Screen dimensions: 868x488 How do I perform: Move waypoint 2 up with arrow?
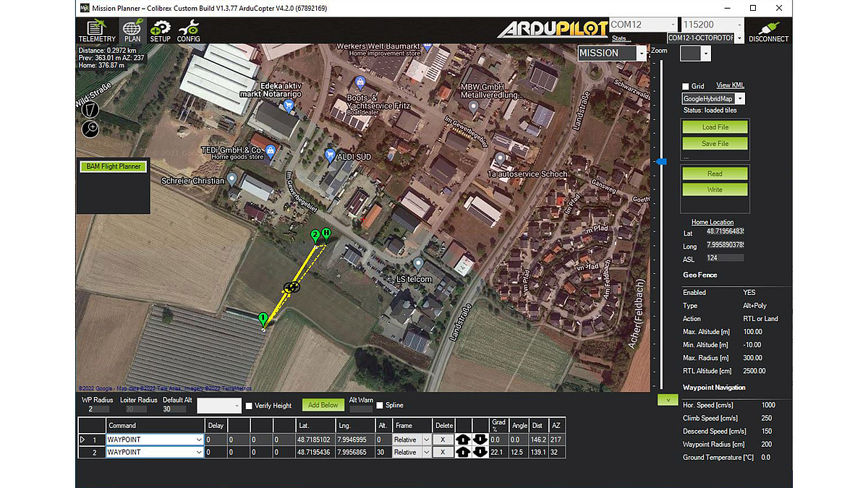pyautogui.click(x=462, y=452)
